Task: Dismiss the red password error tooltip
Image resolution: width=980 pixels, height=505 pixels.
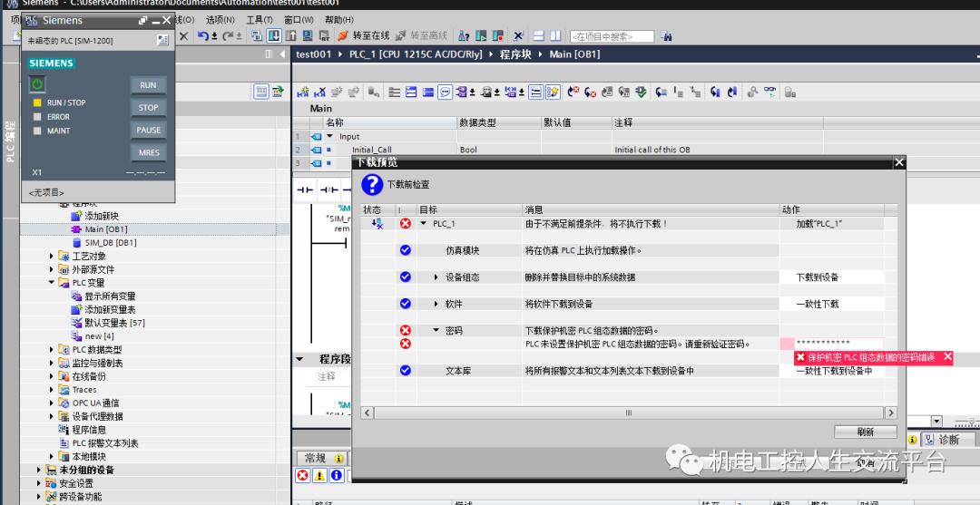Action: pos(947,357)
